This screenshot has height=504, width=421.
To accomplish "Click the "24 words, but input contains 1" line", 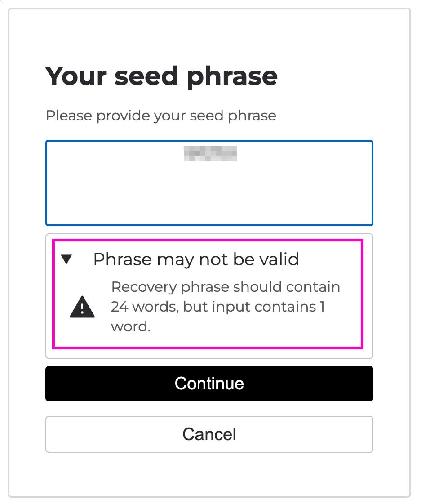I will [218, 307].
